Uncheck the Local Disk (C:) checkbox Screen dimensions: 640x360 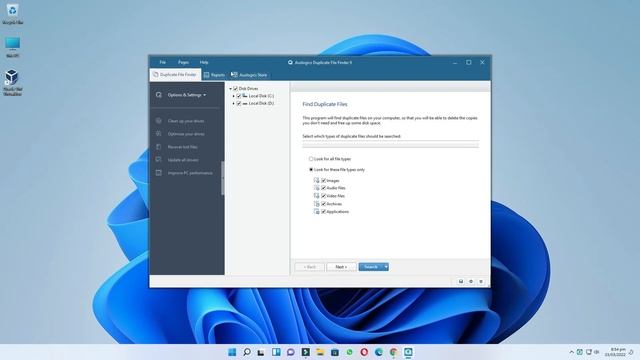click(x=239, y=96)
